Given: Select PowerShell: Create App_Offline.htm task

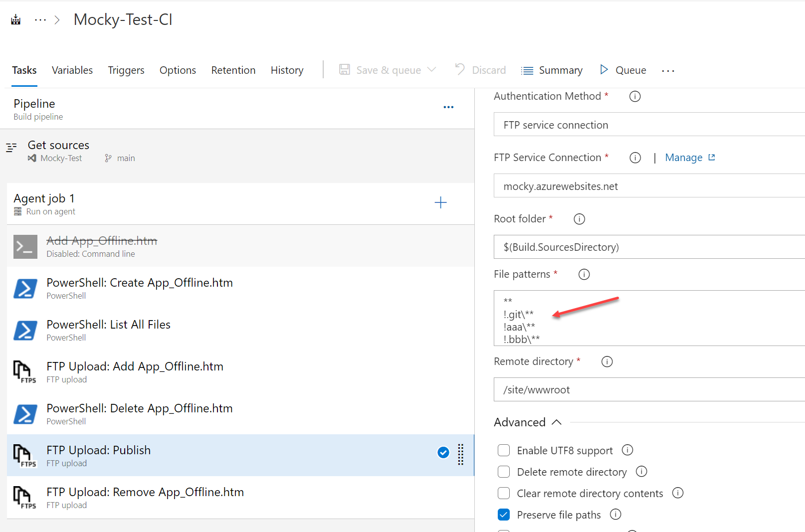Looking at the screenshot, I should (240, 288).
